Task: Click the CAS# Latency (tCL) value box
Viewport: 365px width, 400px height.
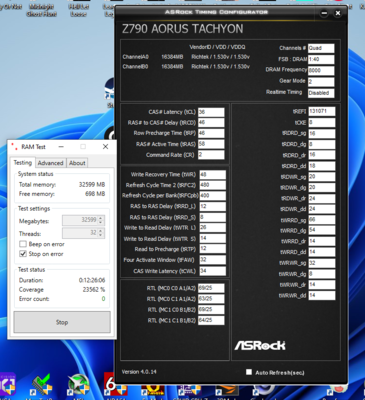Action: click(x=211, y=112)
